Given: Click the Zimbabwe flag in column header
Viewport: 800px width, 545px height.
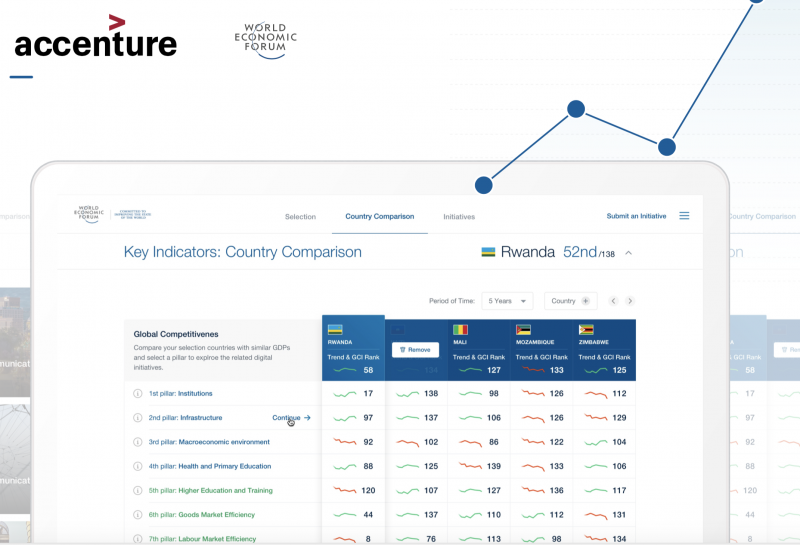Looking at the screenshot, I should pyautogui.click(x=586, y=330).
